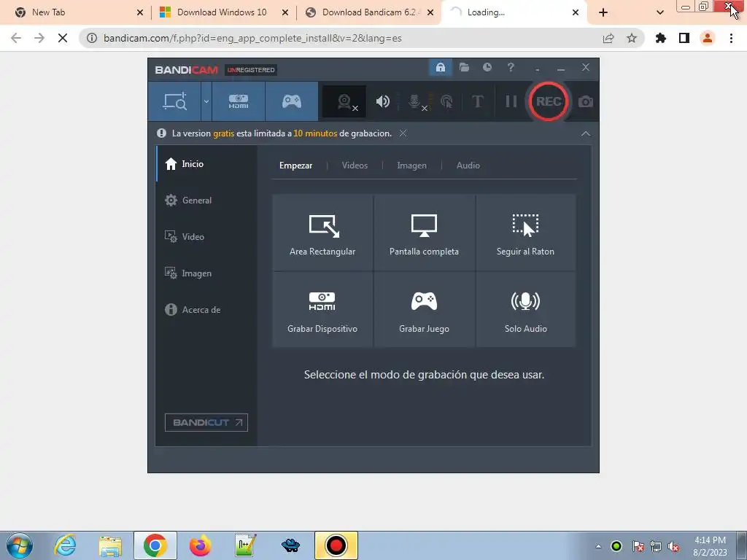Choose Solo Audio recording mode tile
Viewport: 747px width, 560px height.
526,309
